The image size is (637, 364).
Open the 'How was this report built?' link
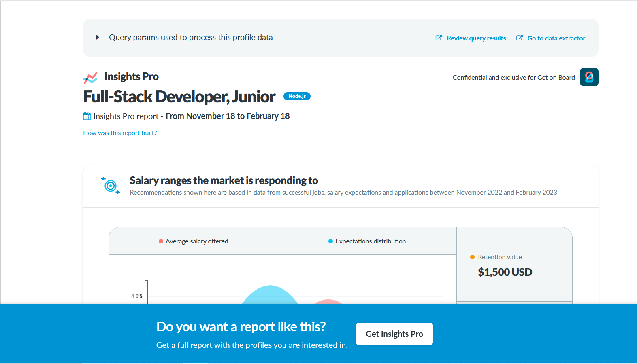[120, 133]
